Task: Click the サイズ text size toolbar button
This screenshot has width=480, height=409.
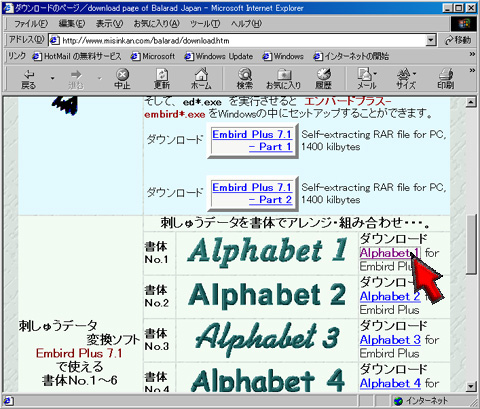Action: tap(406, 79)
